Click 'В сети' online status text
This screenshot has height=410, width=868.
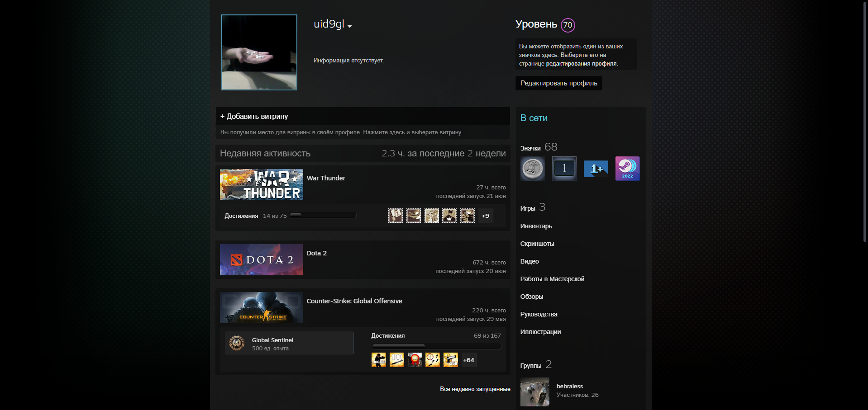(x=534, y=118)
